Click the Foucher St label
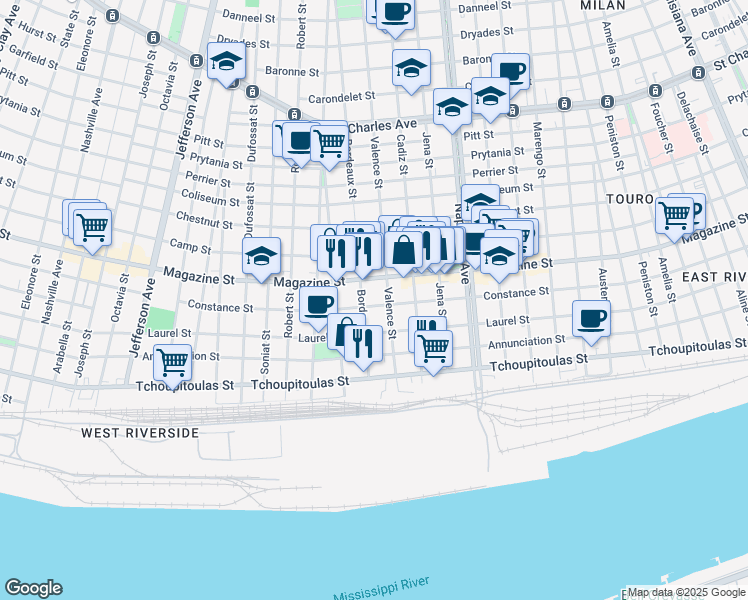Image resolution: width=748 pixels, height=600 pixels. coord(662,127)
